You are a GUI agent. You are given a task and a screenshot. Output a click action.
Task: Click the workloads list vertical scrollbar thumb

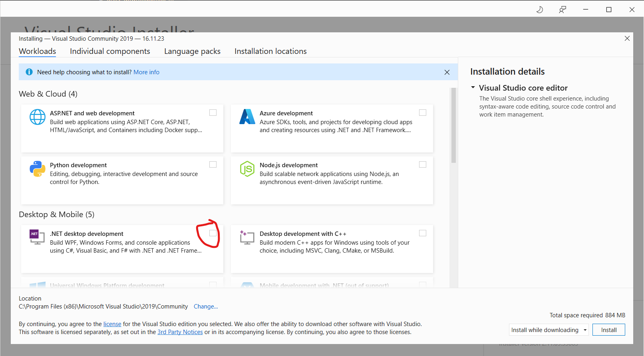[453, 125]
